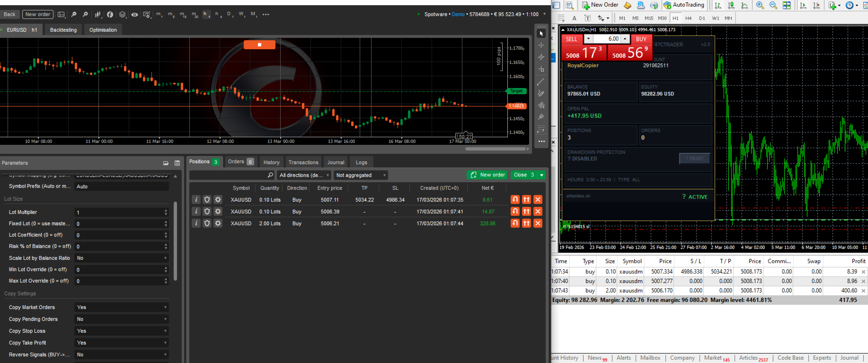Image resolution: width=868 pixels, height=363 pixels.
Task: Click the layers icon in cTrader toolbar
Action: pyautogui.click(x=123, y=15)
